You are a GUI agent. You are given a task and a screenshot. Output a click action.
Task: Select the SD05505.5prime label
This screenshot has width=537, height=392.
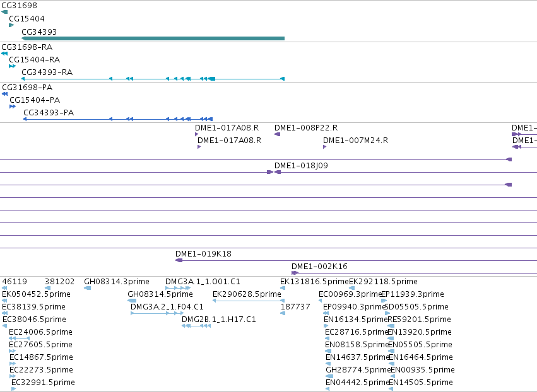[417, 307]
